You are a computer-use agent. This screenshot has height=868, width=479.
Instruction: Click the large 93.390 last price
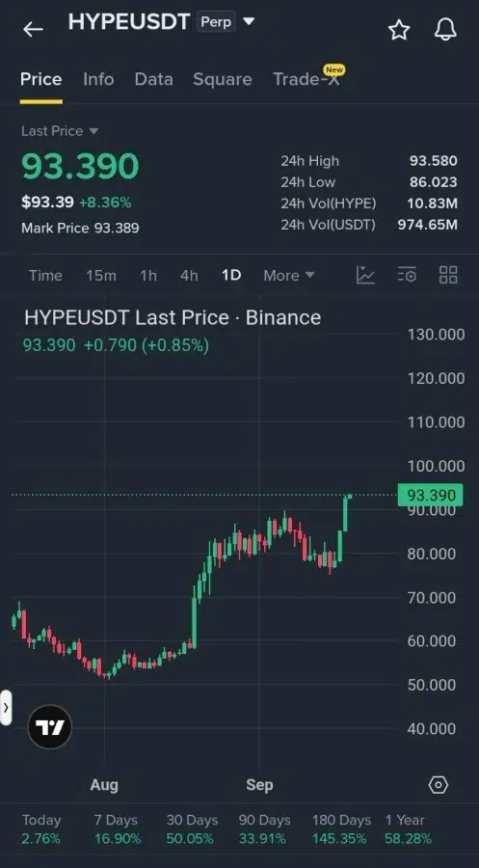tap(80, 166)
